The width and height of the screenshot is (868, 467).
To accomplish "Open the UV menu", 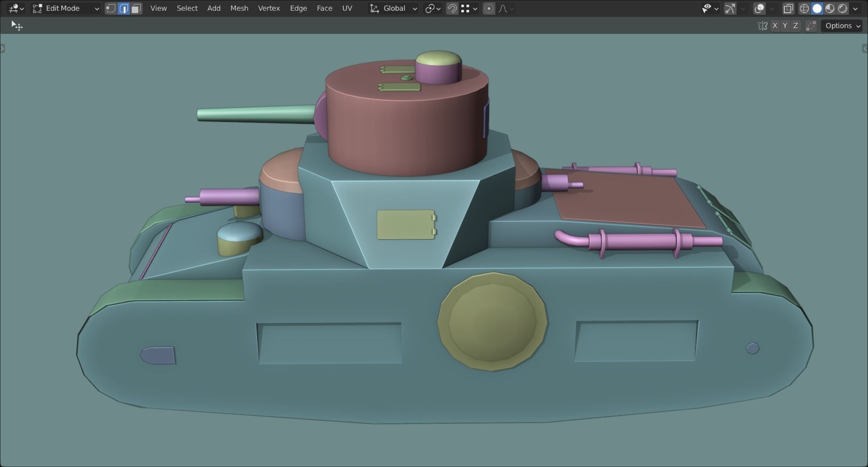I will (x=347, y=8).
